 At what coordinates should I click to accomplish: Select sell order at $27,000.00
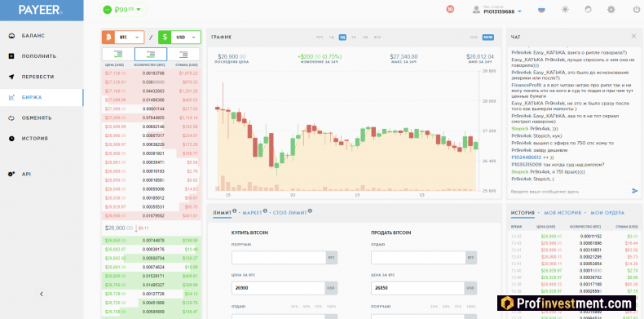tap(152, 117)
